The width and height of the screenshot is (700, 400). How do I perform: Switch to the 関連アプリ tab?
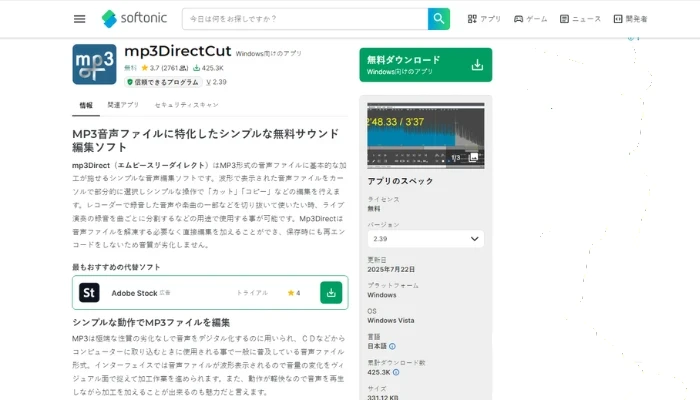(x=123, y=105)
